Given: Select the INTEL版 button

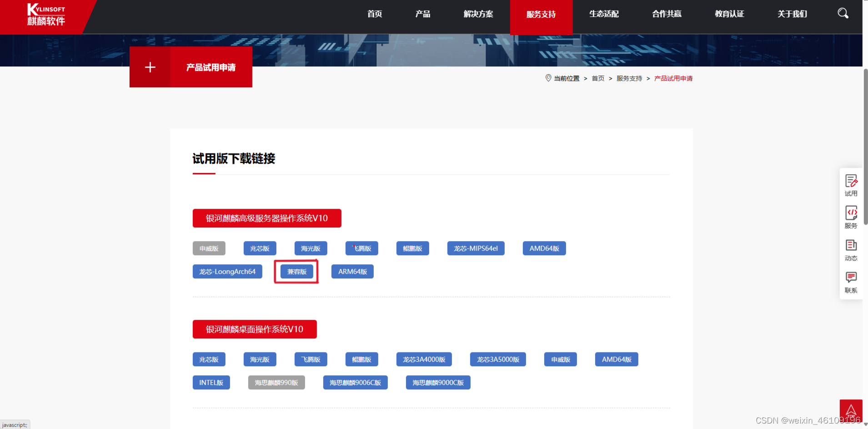Looking at the screenshot, I should (211, 383).
